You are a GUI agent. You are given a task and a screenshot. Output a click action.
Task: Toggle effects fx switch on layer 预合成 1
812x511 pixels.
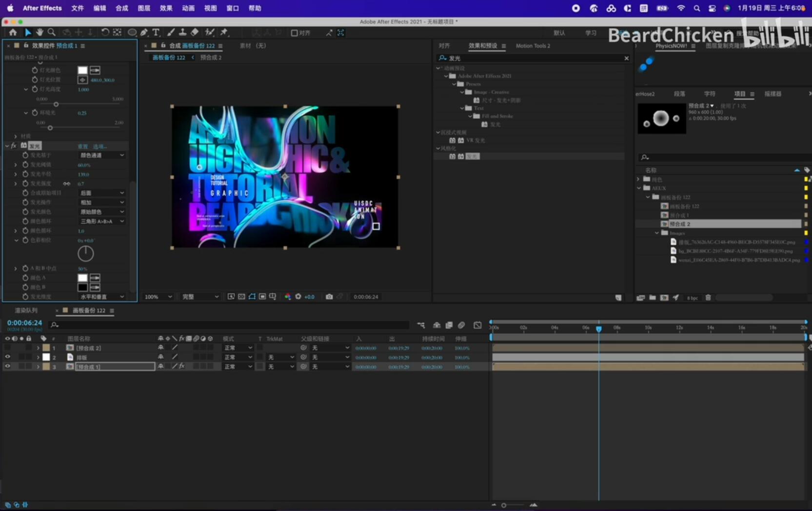[x=182, y=367]
